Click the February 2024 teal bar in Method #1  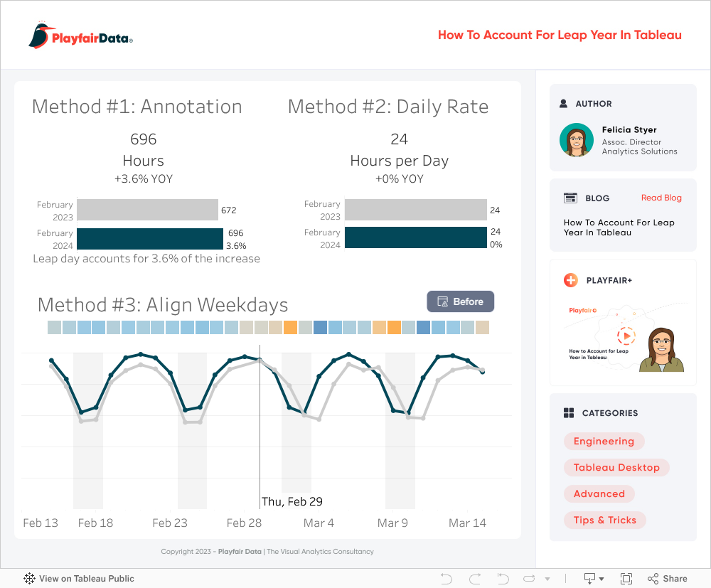pos(150,239)
